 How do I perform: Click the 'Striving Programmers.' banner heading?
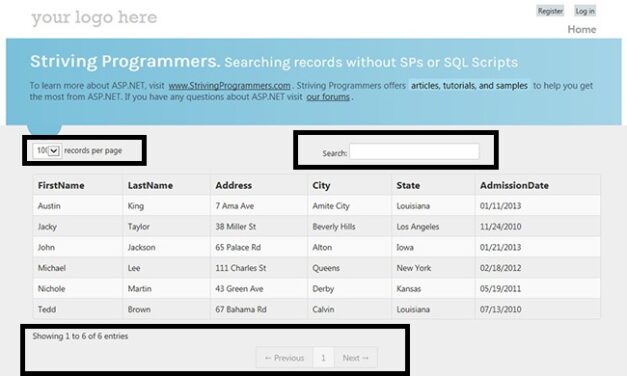point(125,62)
